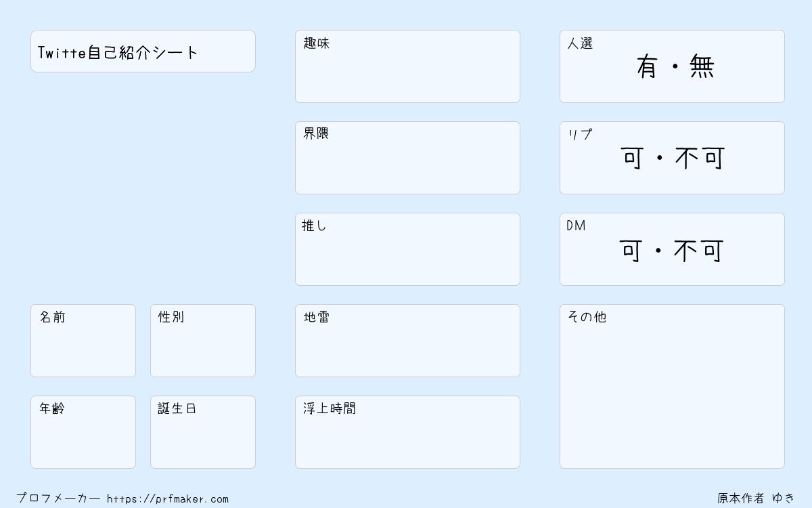Click the 浮上時間 active-hours field

pos(407,432)
